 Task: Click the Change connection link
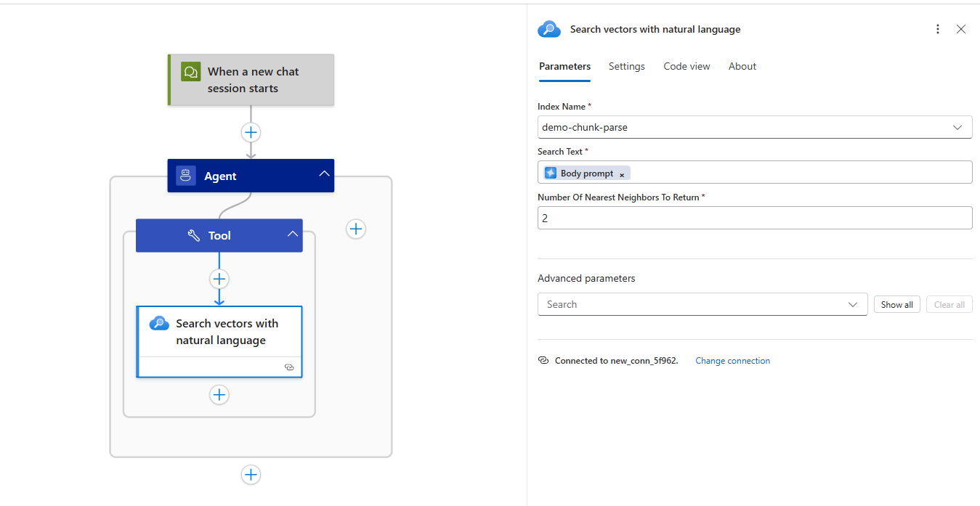[732, 361]
